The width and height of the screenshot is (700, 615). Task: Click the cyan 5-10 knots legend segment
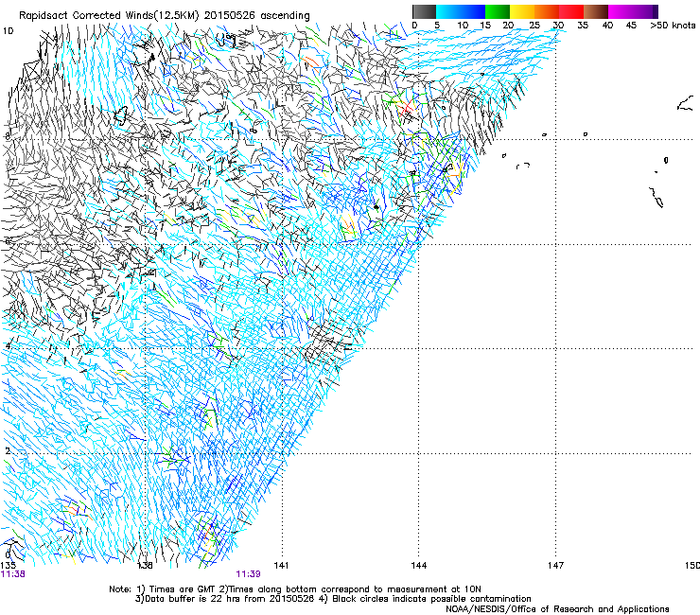(x=448, y=11)
